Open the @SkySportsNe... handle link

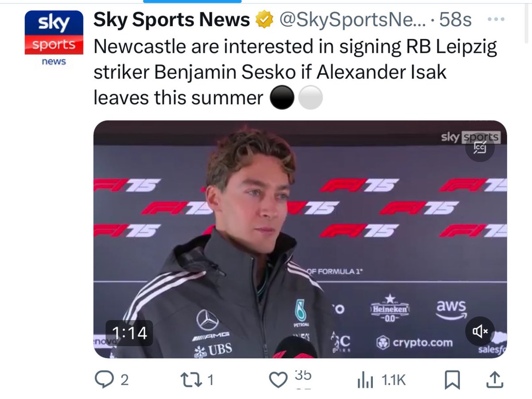(351, 20)
